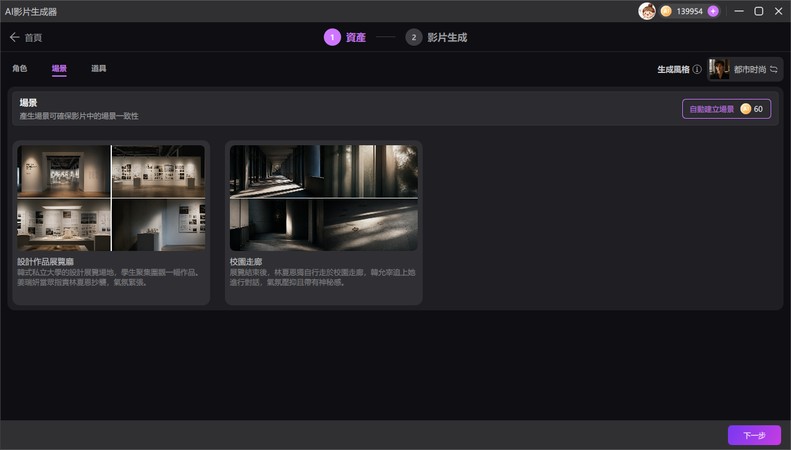The width and height of the screenshot is (791, 450).
Task: Select the 場景 tab
Action: (x=59, y=68)
